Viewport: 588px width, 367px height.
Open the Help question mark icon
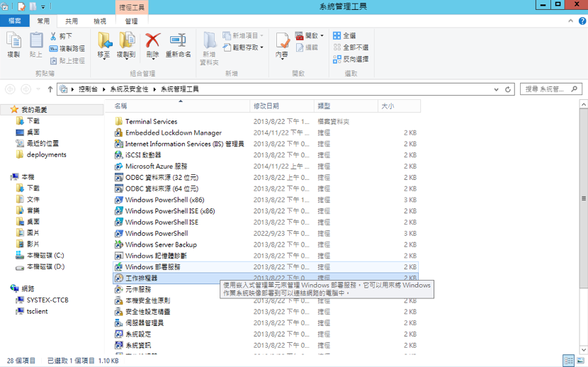coord(582,21)
